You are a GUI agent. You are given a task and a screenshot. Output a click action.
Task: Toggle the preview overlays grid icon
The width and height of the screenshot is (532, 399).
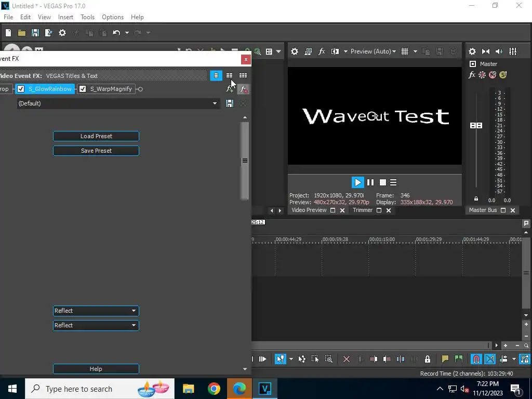[x=405, y=51]
